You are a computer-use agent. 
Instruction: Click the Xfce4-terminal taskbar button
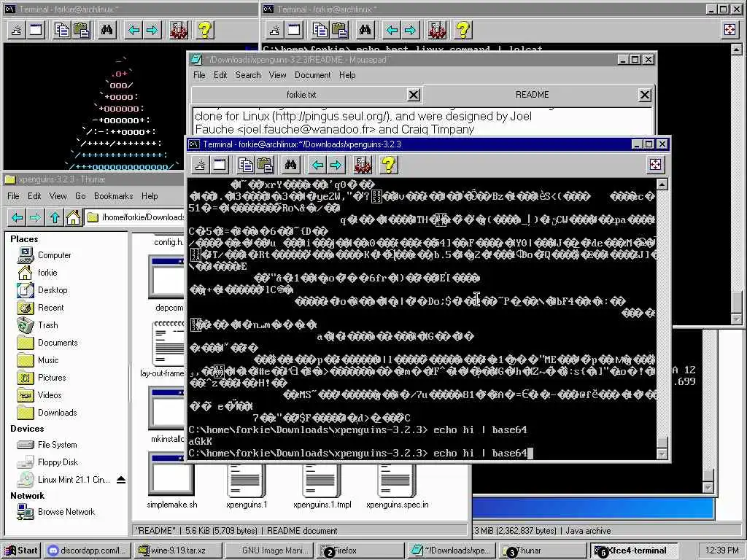coord(634,551)
